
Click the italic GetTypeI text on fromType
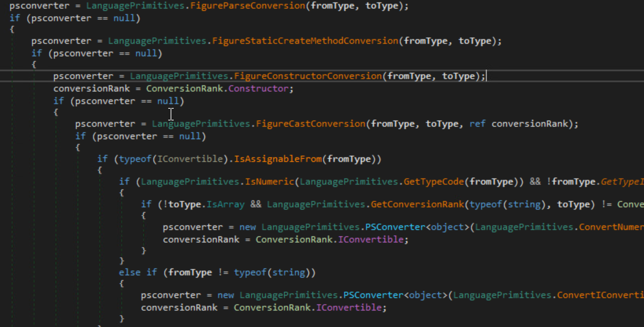pos(622,181)
